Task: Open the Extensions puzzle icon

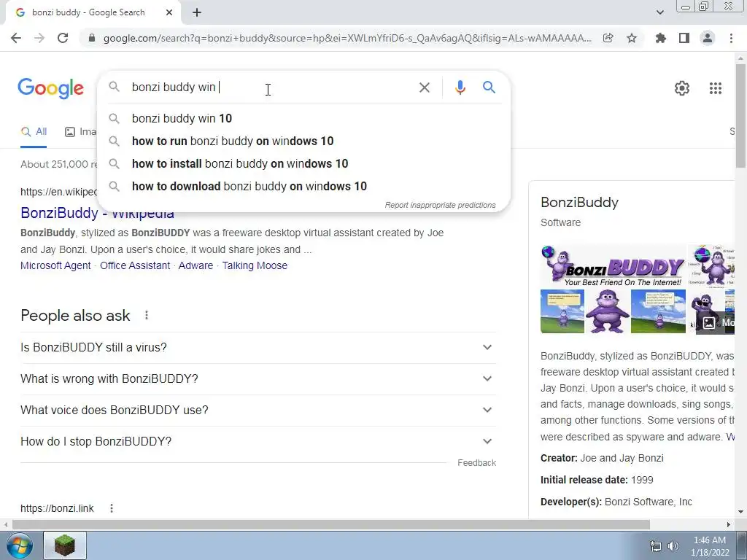Action: pos(660,38)
